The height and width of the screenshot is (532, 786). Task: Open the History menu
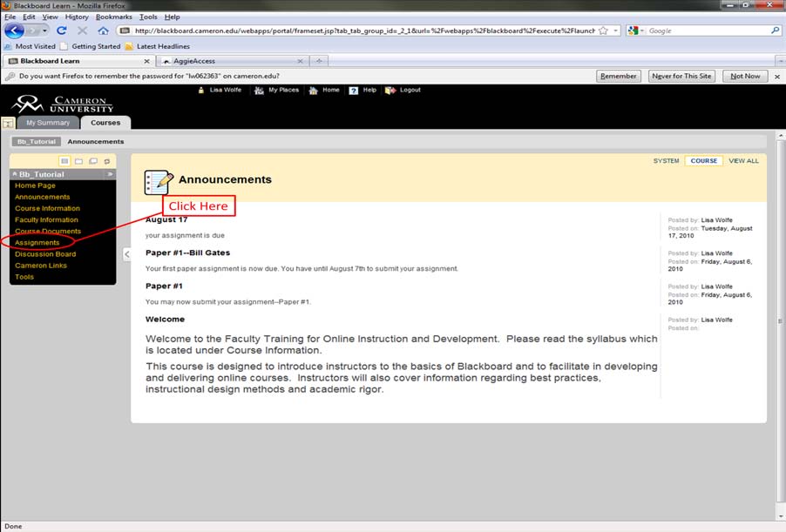77,17
